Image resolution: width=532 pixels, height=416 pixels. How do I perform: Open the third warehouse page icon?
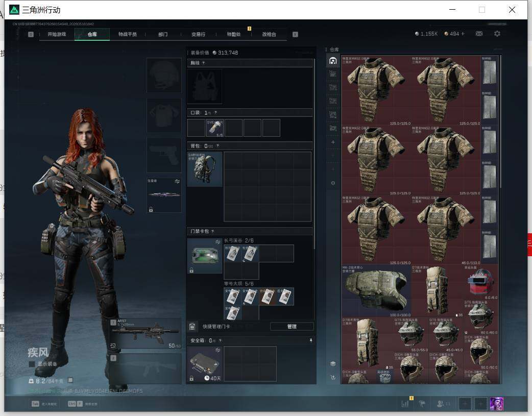point(333,87)
